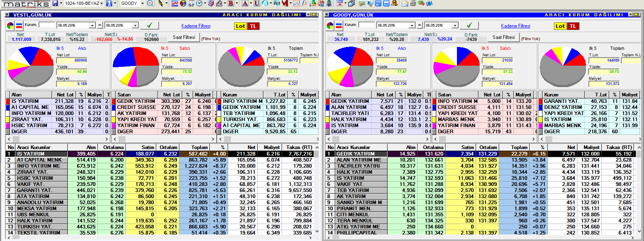Click the clock icon in the toolbar
The width and height of the screenshot is (644, 241).
click(x=199, y=3)
